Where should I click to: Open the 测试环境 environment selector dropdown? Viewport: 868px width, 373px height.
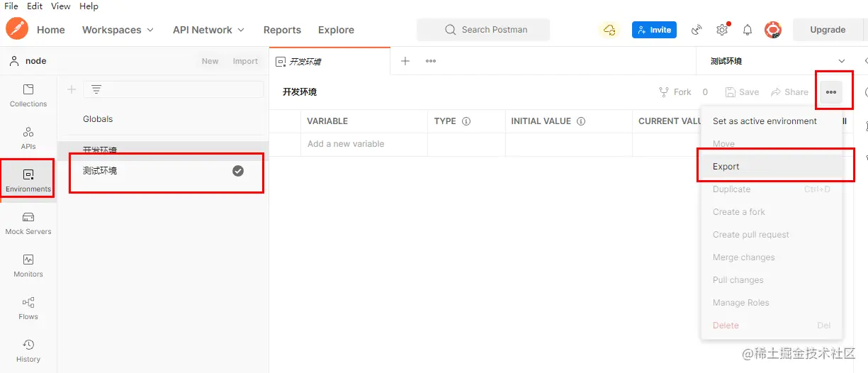[778, 62]
